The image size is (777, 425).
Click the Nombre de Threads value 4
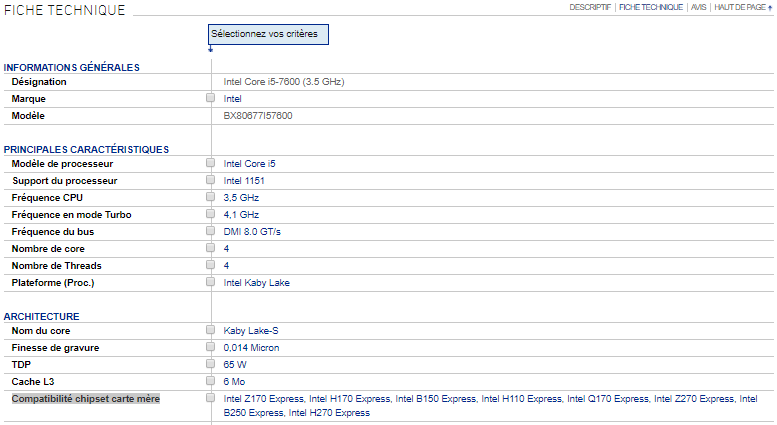tap(226, 266)
